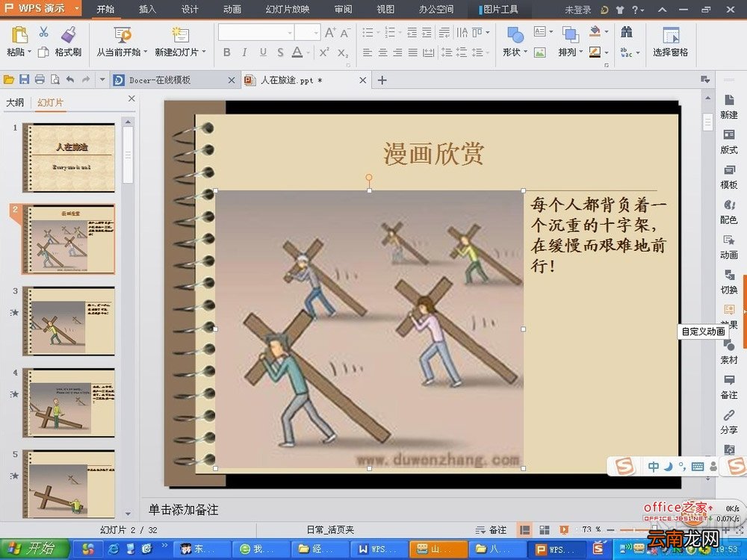747x560 pixels.
Task: Select the Format Painter brush icon
Action: click(x=69, y=34)
